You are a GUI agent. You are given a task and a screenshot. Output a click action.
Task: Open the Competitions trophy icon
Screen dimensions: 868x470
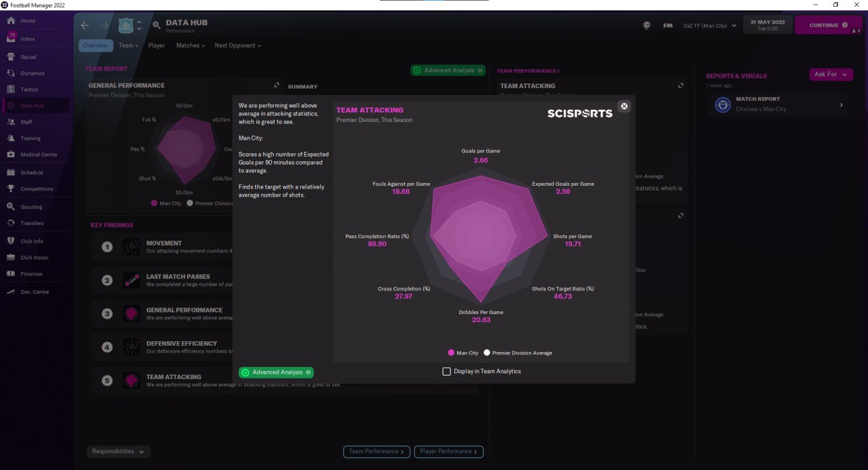[11, 189]
